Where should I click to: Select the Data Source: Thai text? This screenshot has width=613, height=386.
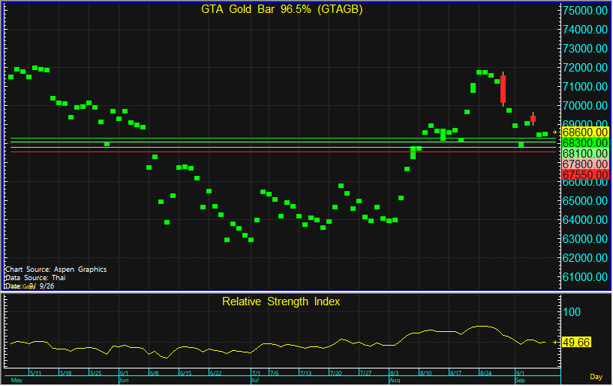pos(35,278)
